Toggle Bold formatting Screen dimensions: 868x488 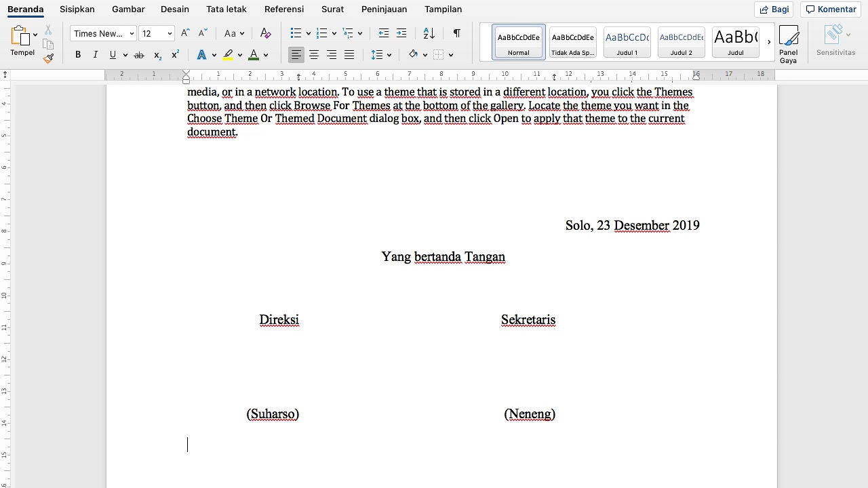pos(78,55)
